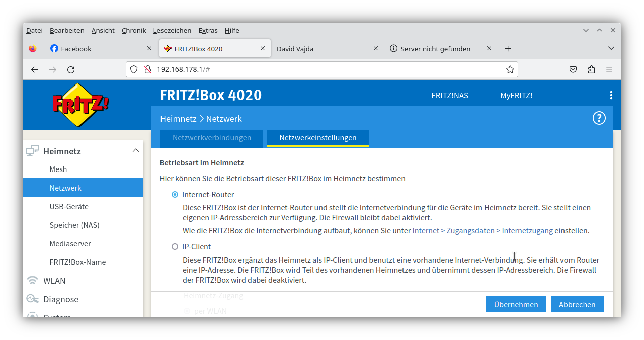Select the IP-Client radio option
644x340 pixels.
coord(175,247)
